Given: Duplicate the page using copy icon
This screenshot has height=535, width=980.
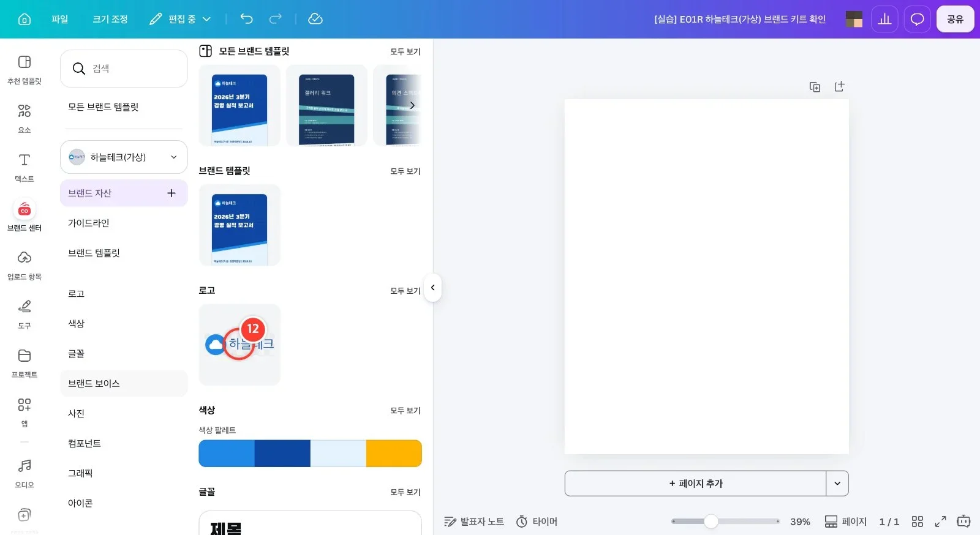Looking at the screenshot, I should [x=815, y=87].
